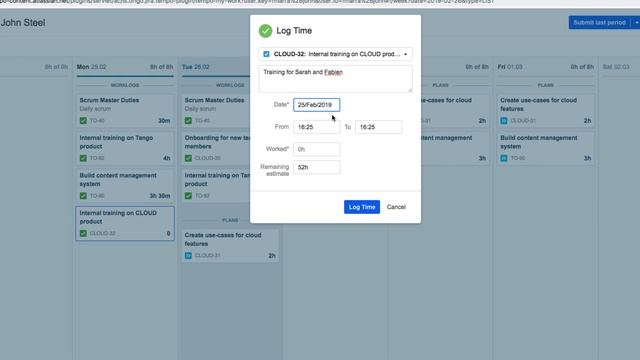Click blue icon of Tuesday CLOUD-31 plan

[188, 256]
